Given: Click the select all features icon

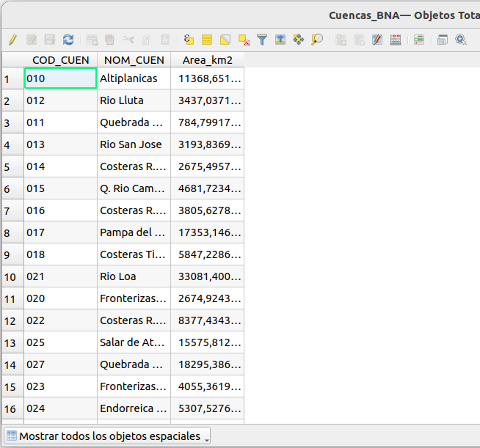Looking at the screenshot, I should pos(207,40).
